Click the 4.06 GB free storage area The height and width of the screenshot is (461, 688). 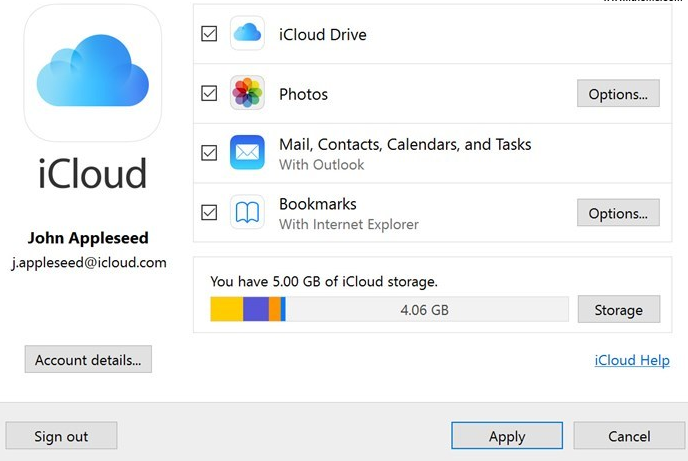[x=427, y=309]
